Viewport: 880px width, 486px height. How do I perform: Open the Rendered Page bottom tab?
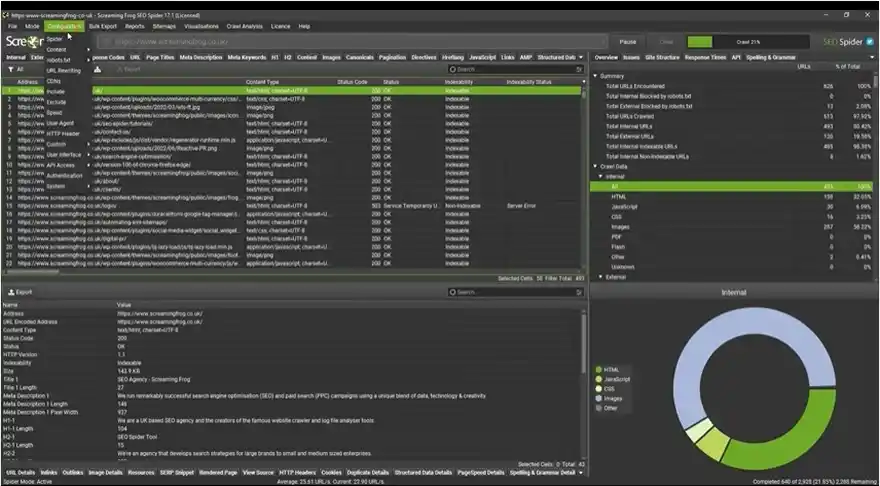(x=218, y=473)
